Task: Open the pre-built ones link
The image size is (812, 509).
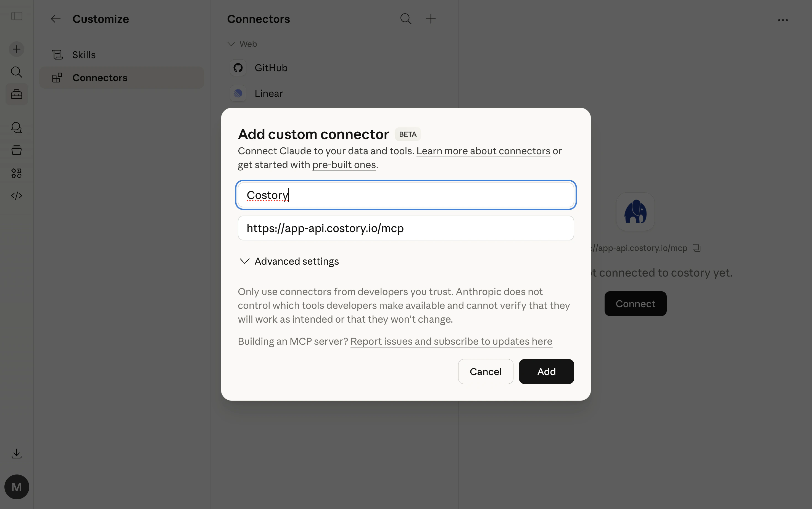Action: (x=344, y=165)
